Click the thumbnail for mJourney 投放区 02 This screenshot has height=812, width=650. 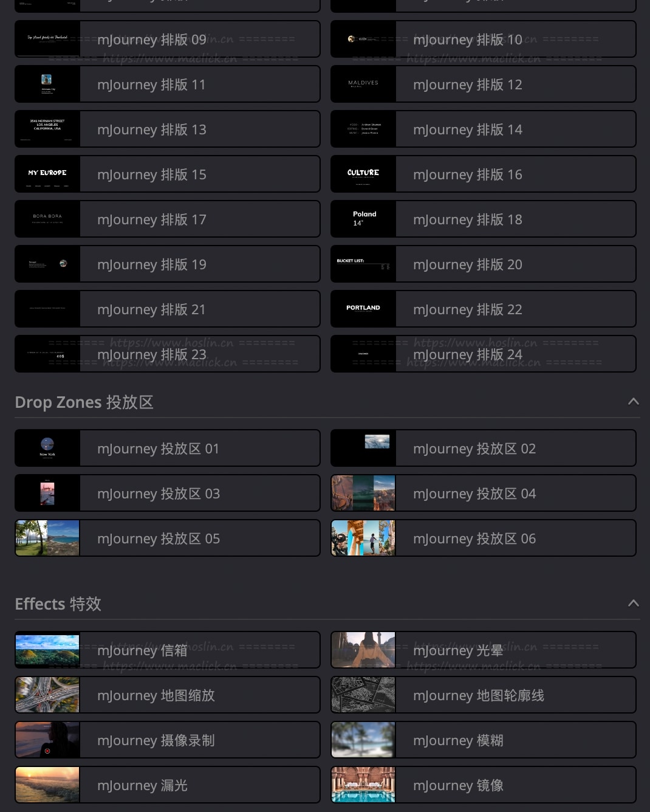pos(363,448)
